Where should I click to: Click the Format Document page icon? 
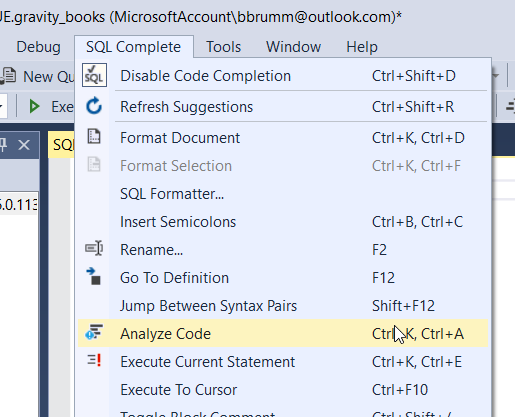pos(94,137)
